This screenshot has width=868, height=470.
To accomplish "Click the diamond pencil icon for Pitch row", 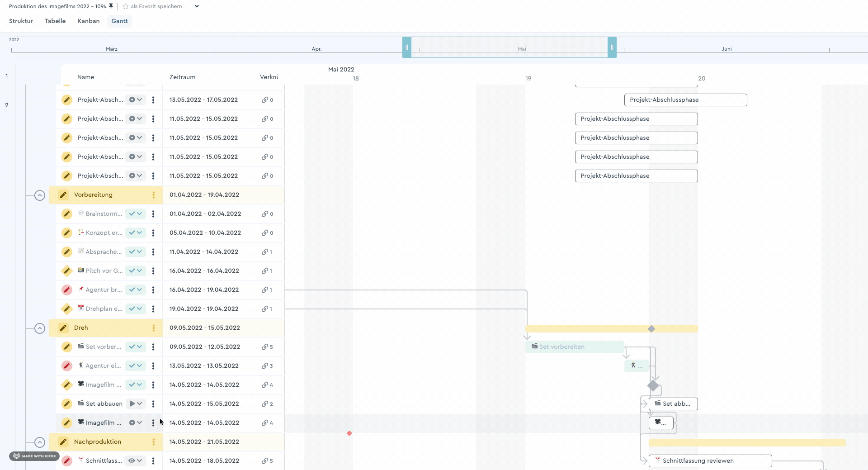I will coord(67,271).
